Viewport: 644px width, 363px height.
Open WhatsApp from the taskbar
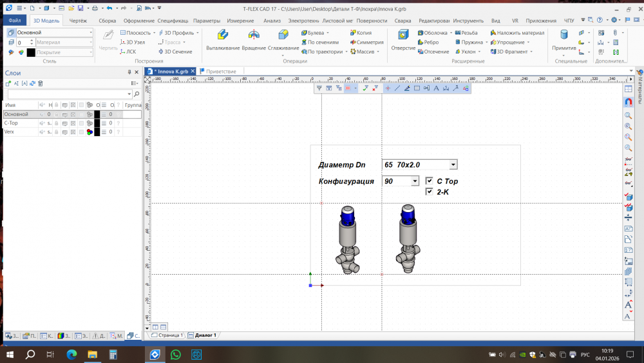click(x=176, y=355)
